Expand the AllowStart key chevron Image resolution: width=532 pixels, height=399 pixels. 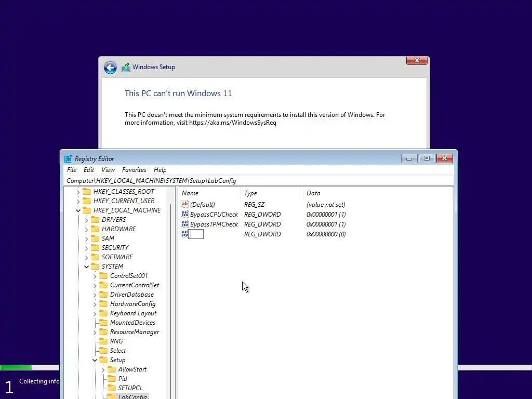(103, 370)
